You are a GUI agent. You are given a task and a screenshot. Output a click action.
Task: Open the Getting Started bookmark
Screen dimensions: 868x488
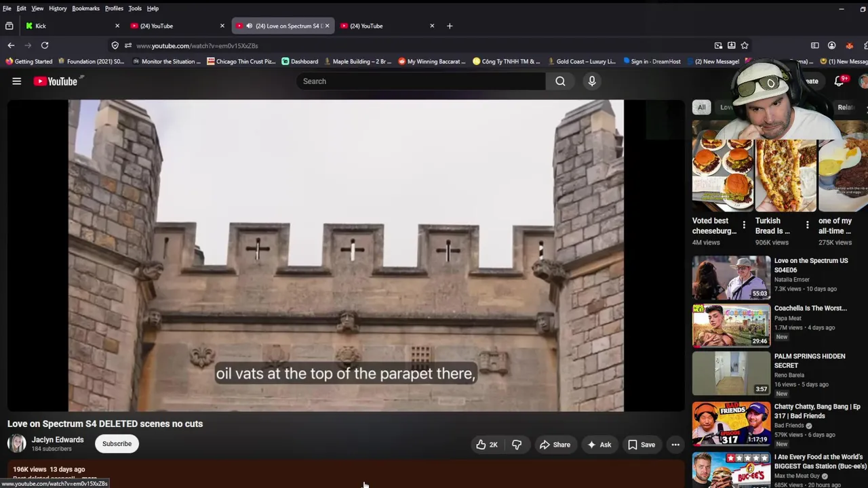[29, 61]
